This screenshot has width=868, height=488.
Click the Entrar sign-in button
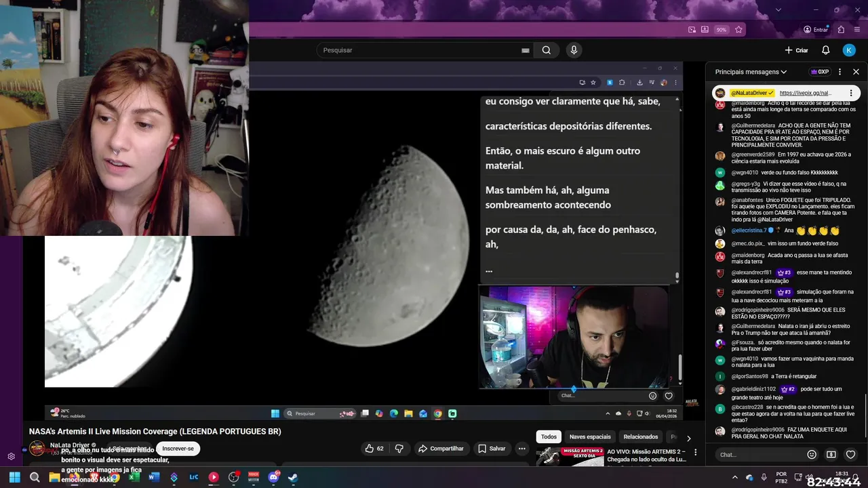coord(816,30)
